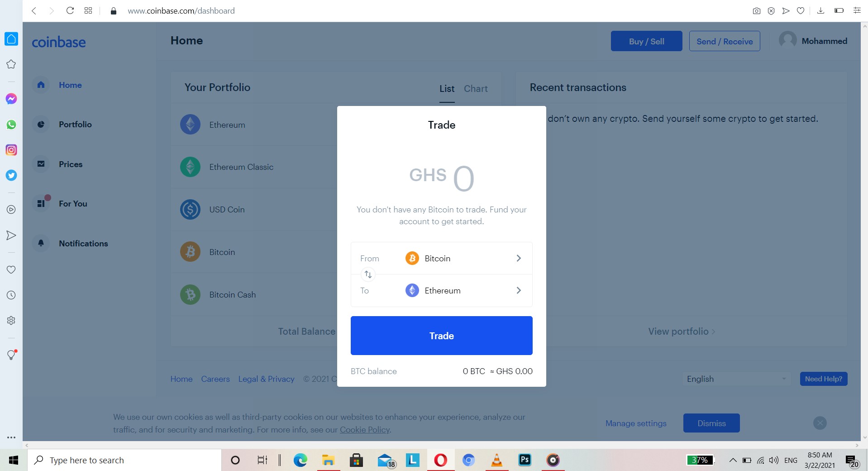Click the Mohammed profile avatar
Image resolution: width=868 pixels, height=471 pixels.
tap(787, 41)
